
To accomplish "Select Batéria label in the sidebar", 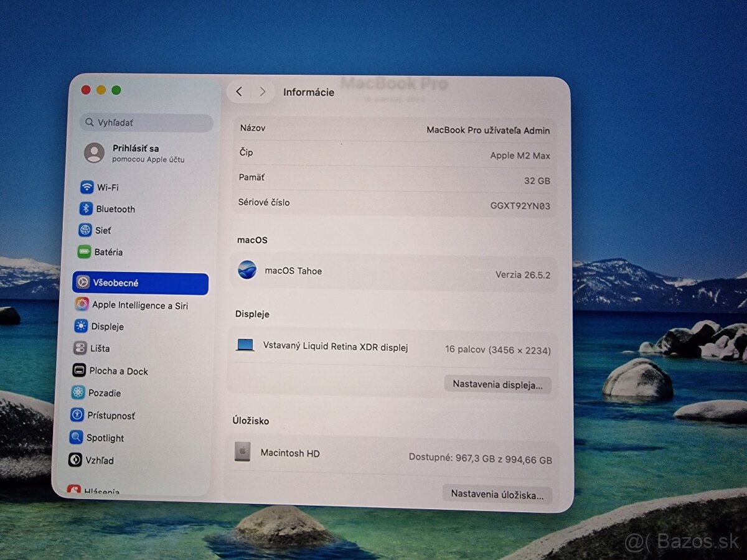I will tap(108, 252).
